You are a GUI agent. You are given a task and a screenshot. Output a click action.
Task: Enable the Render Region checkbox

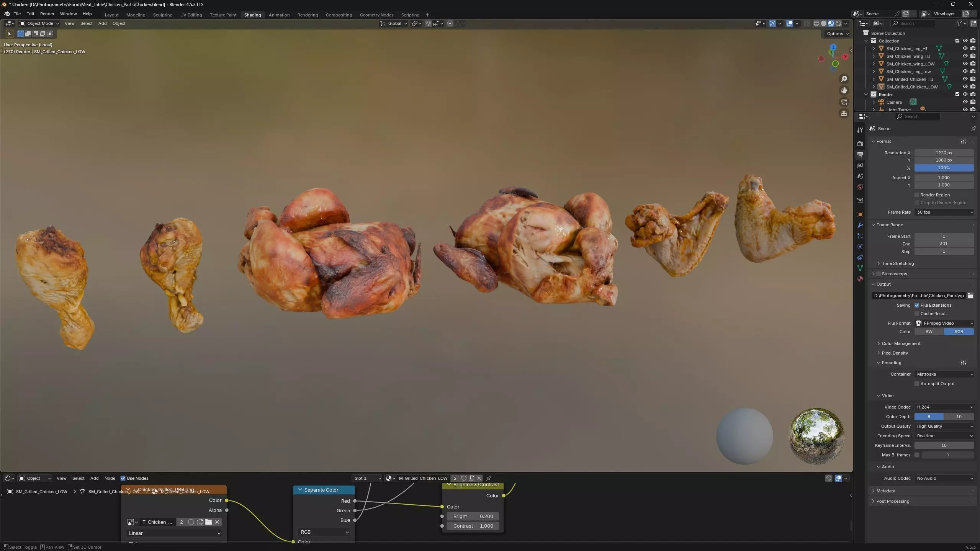coord(917,195)
